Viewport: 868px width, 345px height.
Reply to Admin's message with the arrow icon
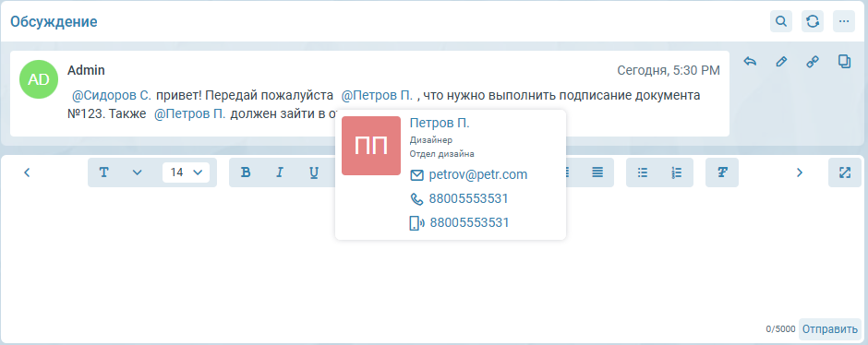[x=750, y=62]
